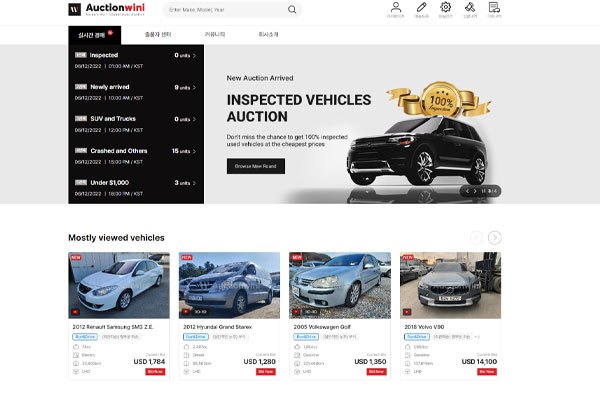Open the third navigation menu item

click(215, 34)
